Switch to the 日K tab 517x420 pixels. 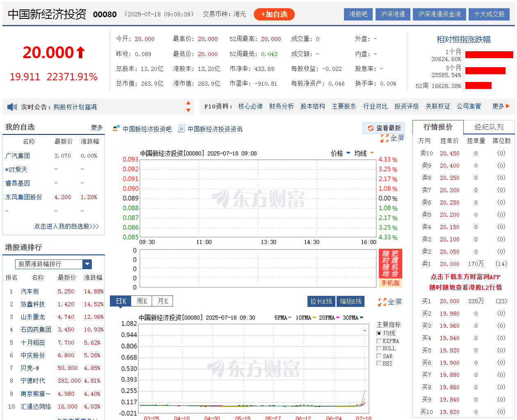121,301
